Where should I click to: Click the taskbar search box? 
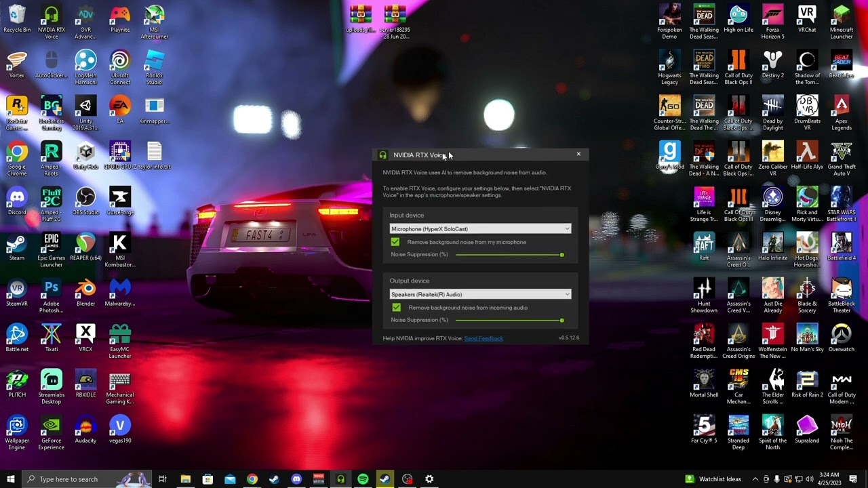tap(86, 479)
